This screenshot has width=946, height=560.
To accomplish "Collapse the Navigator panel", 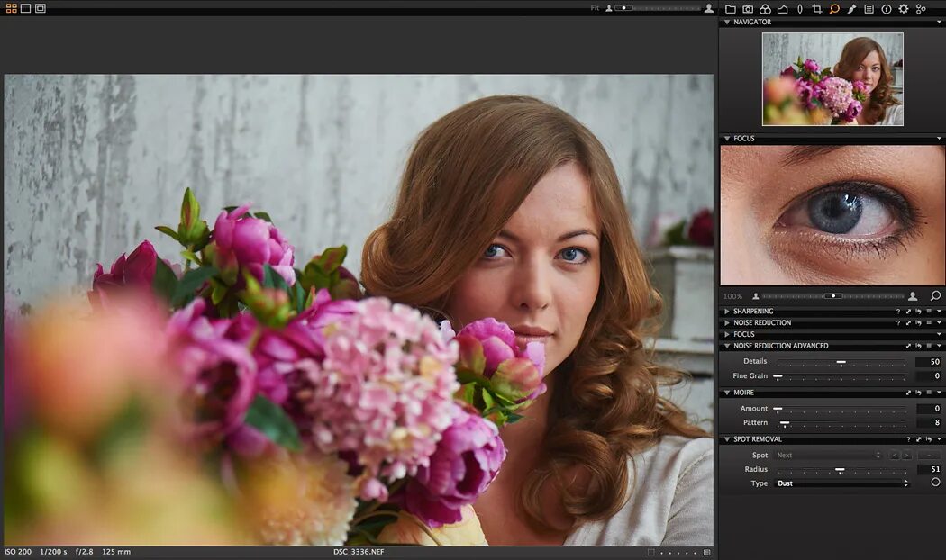I will [x=727, y=23].
